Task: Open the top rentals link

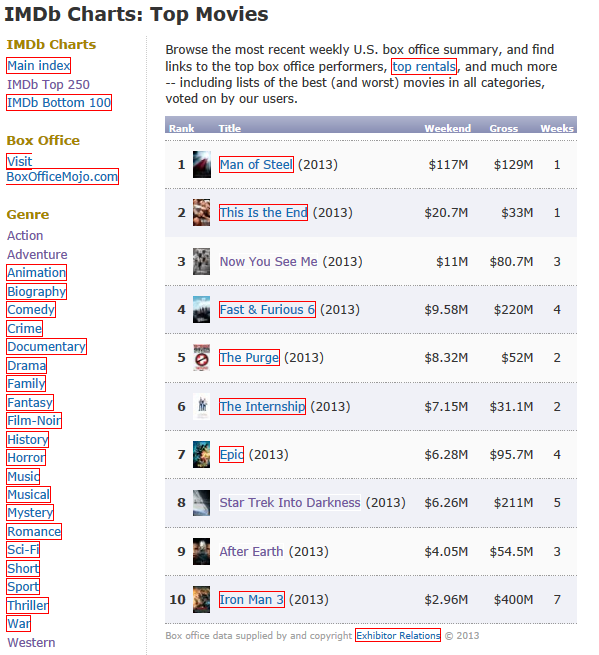Action: 424,66
